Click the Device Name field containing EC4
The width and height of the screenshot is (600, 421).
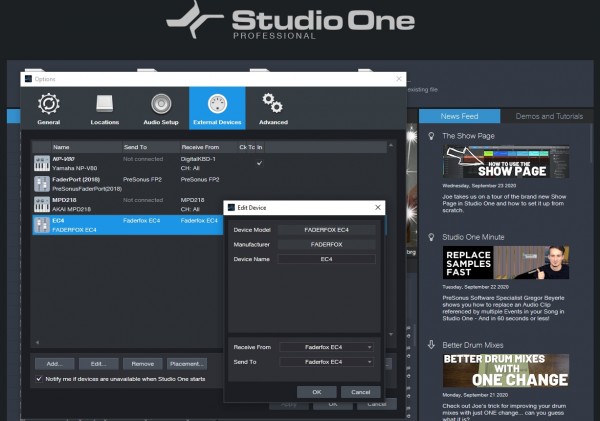click(x=326, y=259)
